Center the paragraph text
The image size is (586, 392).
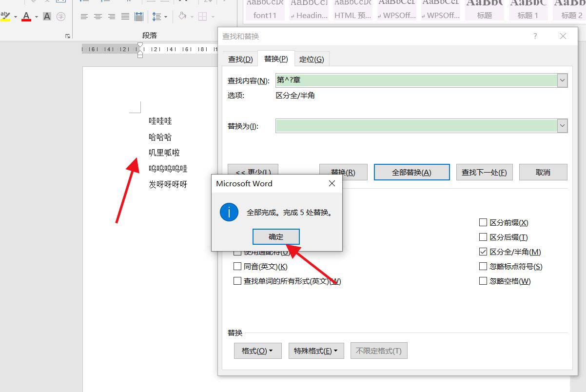pos(98,17)
